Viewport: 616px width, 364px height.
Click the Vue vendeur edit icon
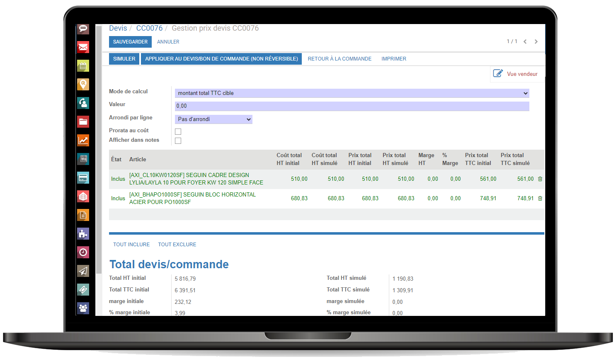[498, 73]
